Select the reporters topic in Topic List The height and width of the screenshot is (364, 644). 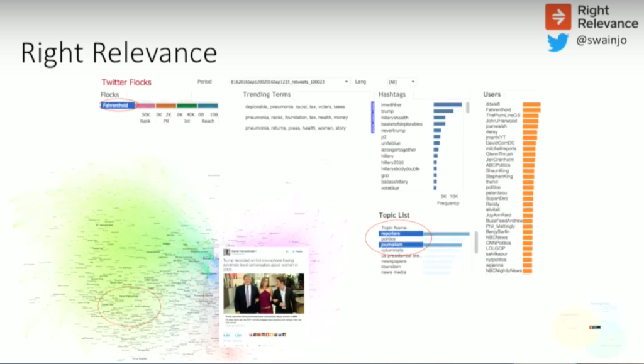click(x=391, y=233)
